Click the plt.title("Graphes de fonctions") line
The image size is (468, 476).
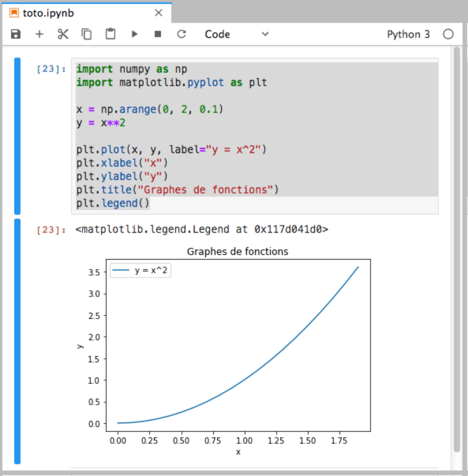coord(177,190)
